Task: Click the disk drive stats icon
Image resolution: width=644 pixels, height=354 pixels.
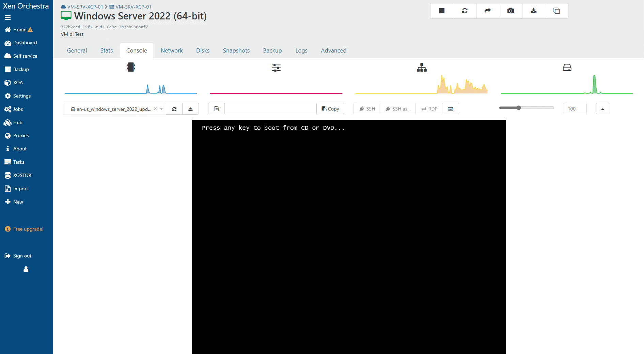Action: pos(567,68)
